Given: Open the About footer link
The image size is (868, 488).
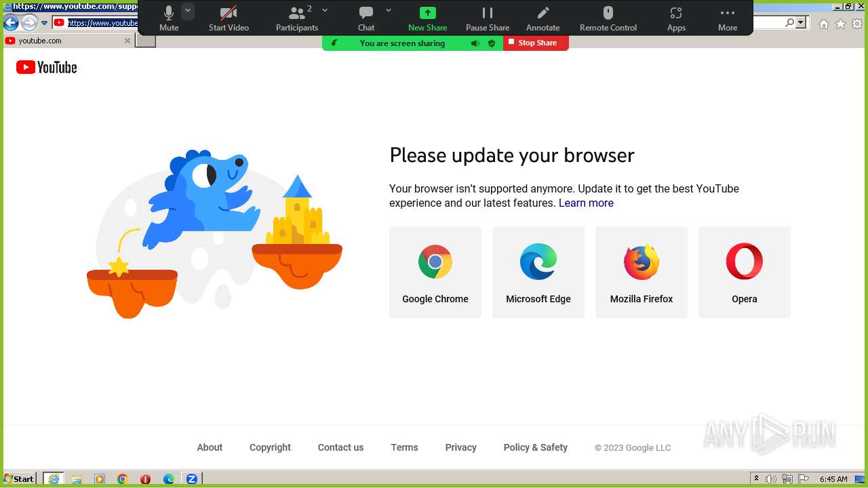Looking at the screenshot, I should tap(210, 447).
